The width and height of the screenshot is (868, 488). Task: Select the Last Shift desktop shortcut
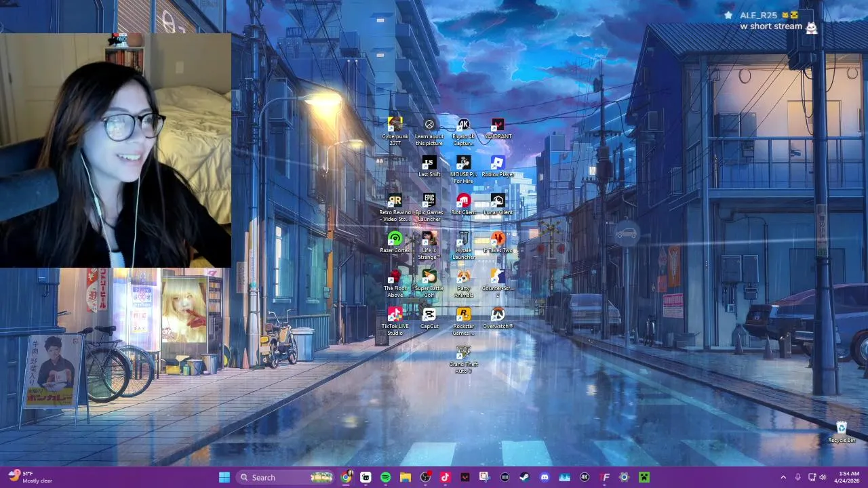(429, 166)
